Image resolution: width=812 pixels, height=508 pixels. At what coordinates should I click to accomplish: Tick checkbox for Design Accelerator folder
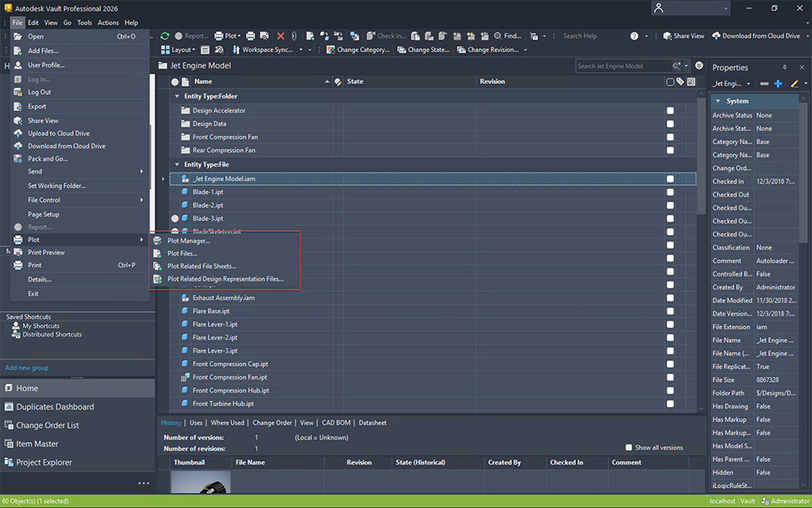click(670, 110)
